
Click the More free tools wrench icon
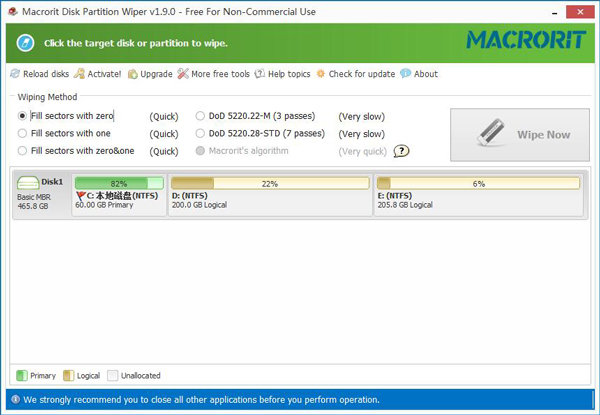183,73
